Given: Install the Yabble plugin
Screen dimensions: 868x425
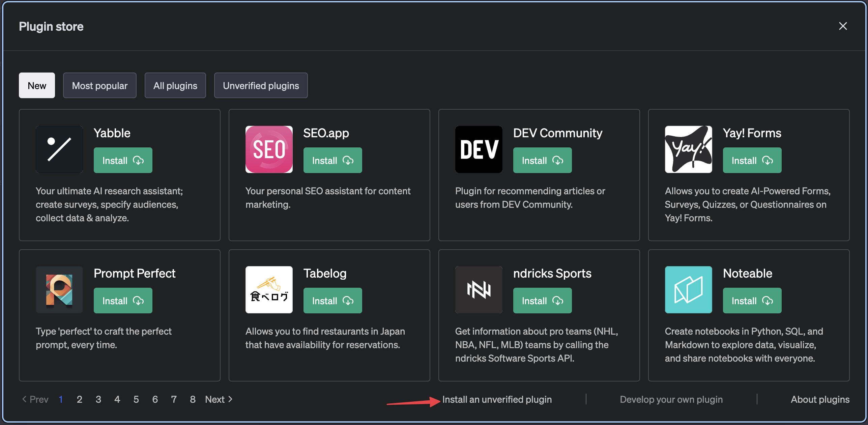Looking at the screenshot, I should (x=123, y=160).
